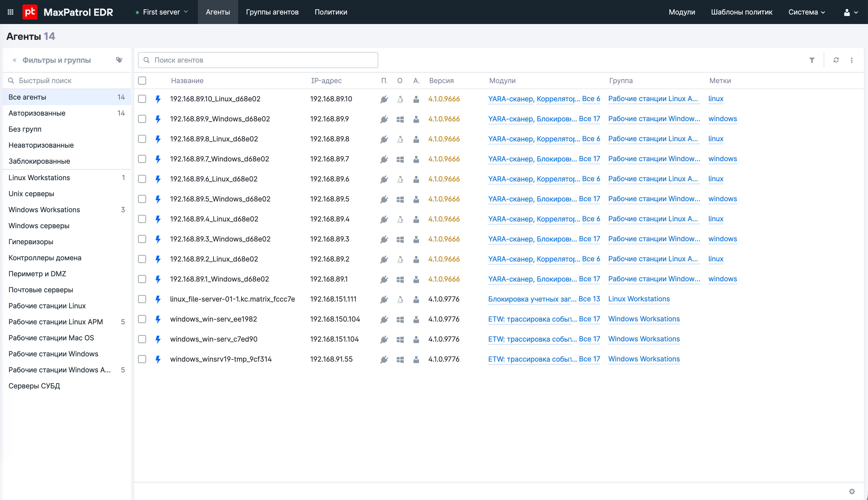
Task: Click the lightning icon for windows_win-serv_ee1982
Action: (x=158, y=319)
